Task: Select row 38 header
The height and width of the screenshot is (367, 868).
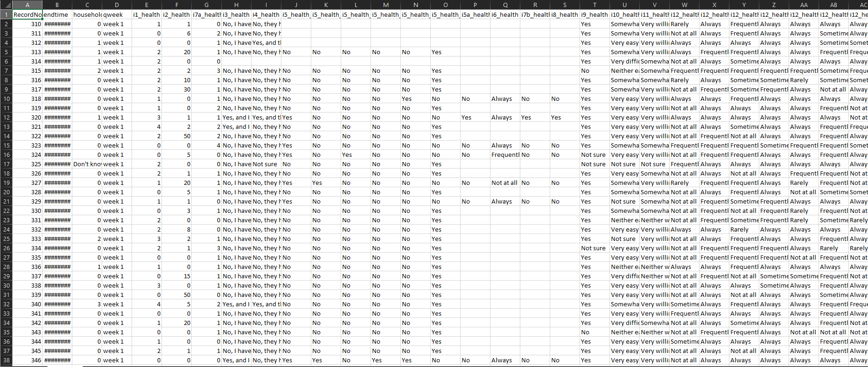Action: (6, 360)
